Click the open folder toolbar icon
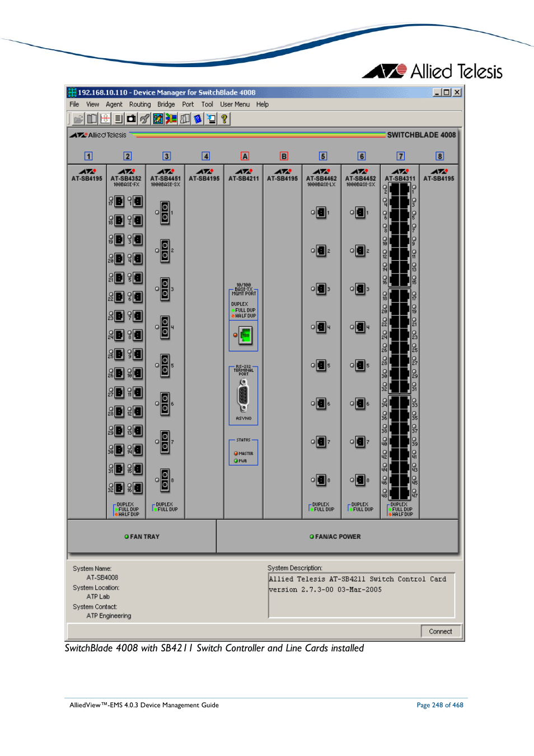 tap(78, 119)
